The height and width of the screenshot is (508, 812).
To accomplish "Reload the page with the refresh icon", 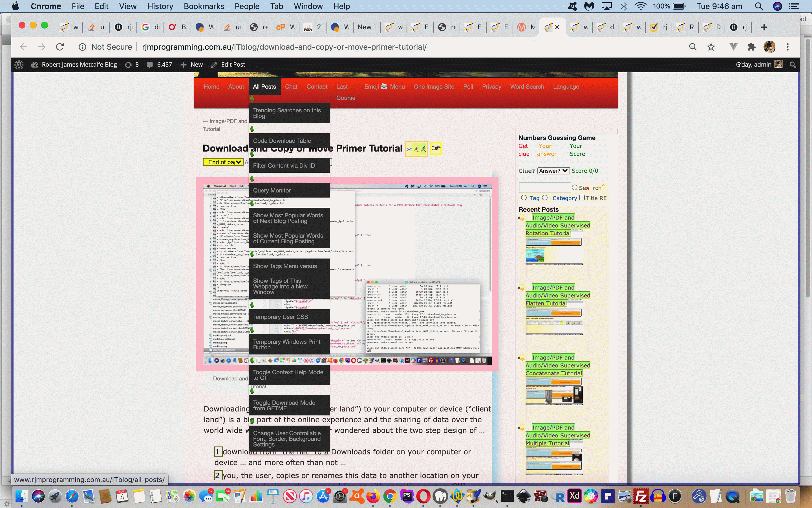I will tap(60, 47).
